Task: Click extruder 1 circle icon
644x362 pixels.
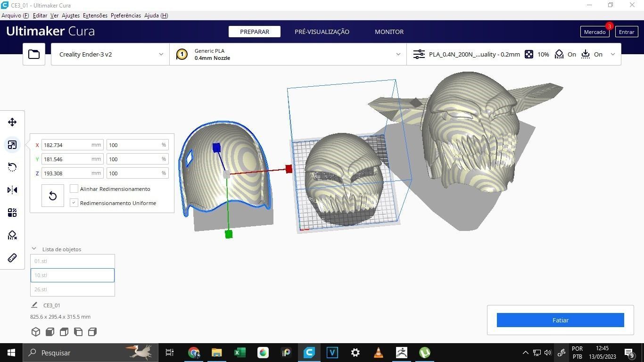Action: tap(182, 54)
